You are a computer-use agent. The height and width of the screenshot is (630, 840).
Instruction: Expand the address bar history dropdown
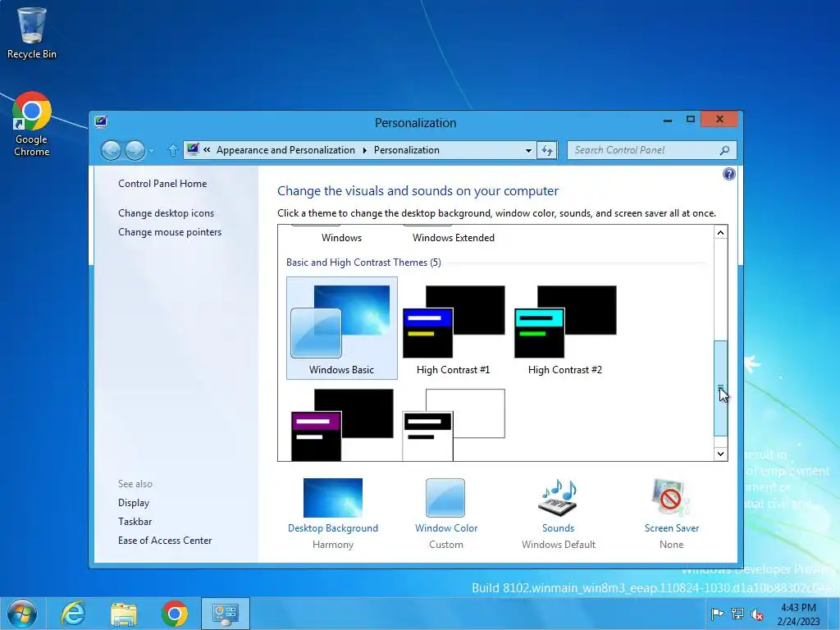tap(528, 151)
